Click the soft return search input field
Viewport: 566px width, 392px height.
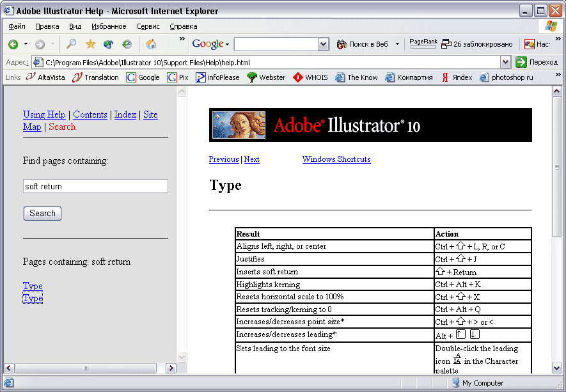point(95,186)
